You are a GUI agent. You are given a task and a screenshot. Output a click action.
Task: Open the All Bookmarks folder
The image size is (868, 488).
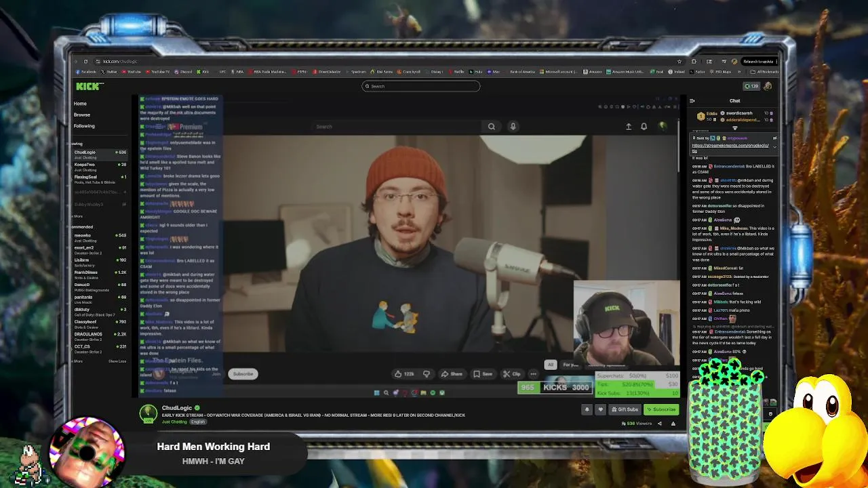pyautogui.click(x=764, y=72)
